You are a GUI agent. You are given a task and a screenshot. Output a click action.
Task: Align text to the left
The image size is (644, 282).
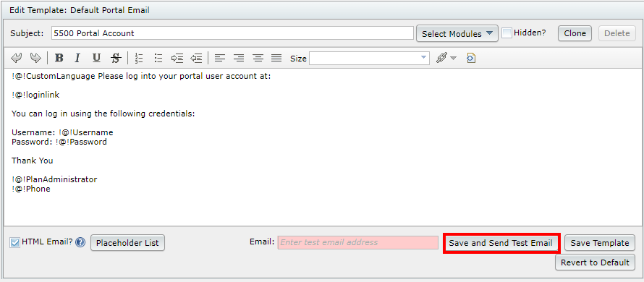tap(220, 59)
